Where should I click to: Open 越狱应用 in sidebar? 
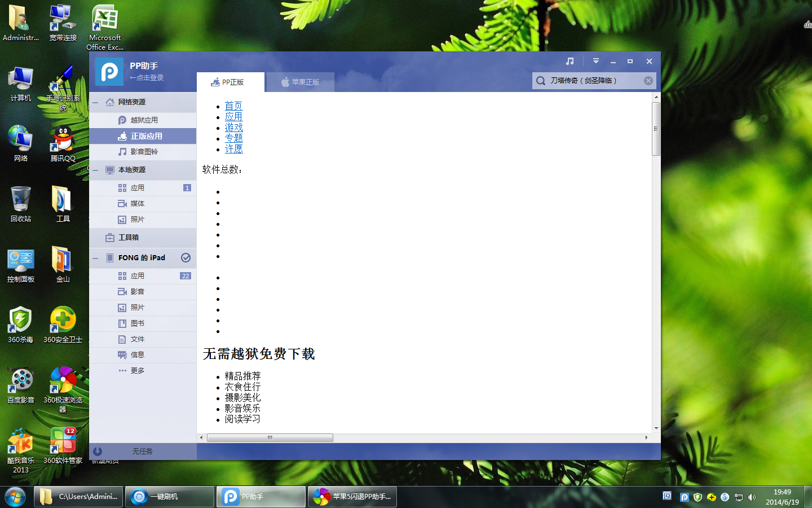(143, 120)
